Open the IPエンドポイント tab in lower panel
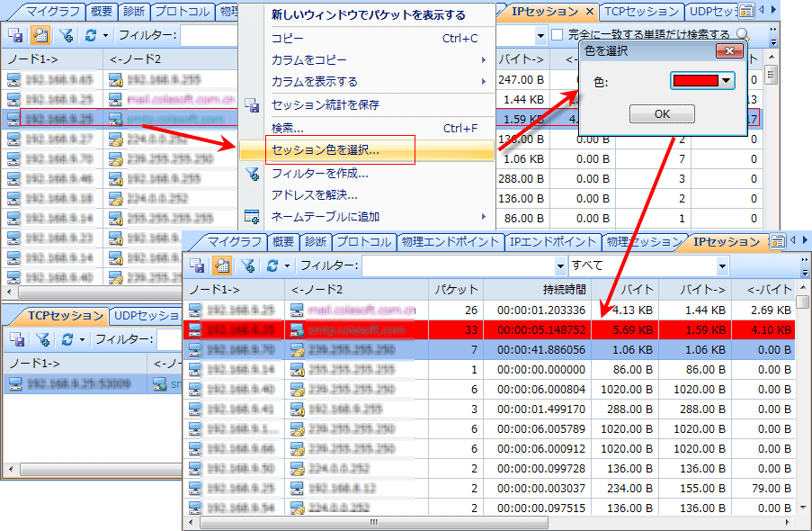 point(552,242)
